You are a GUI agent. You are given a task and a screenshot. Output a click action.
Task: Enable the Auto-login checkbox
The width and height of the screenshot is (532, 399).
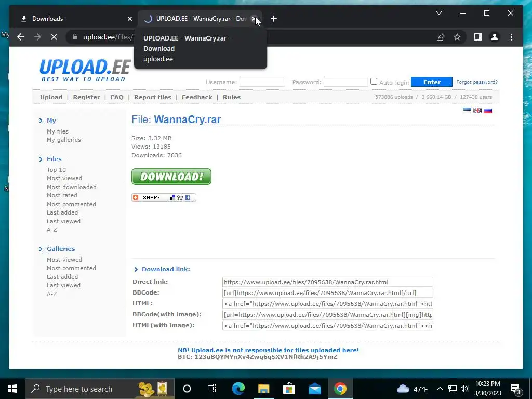pyautogui.click(x=374, y=82)
